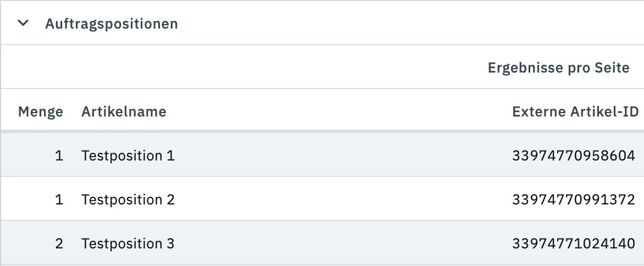
Task: Click the quantity 2 cell of Testposition 3
Action: (x=59, y=243)
